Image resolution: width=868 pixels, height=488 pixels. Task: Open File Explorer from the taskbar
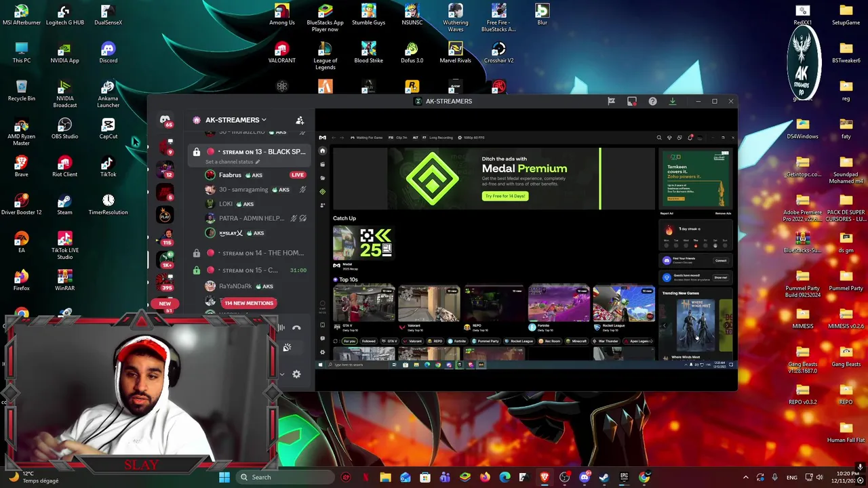click(x=385, y=477)
